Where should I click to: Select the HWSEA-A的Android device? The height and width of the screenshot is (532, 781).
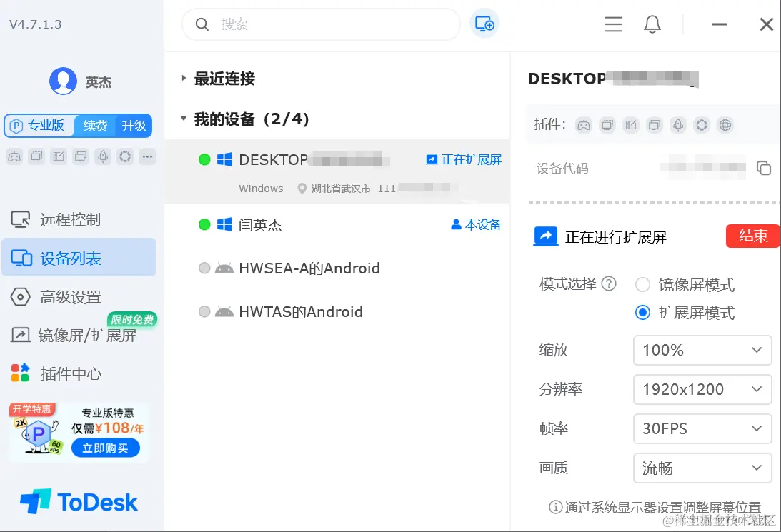tap(337, 268)
